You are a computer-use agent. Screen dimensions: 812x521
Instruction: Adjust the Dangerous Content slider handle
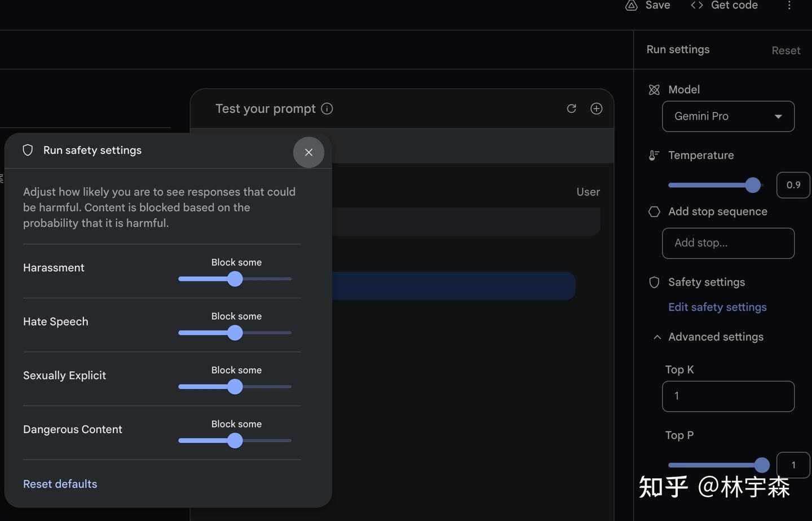(235, 440)
